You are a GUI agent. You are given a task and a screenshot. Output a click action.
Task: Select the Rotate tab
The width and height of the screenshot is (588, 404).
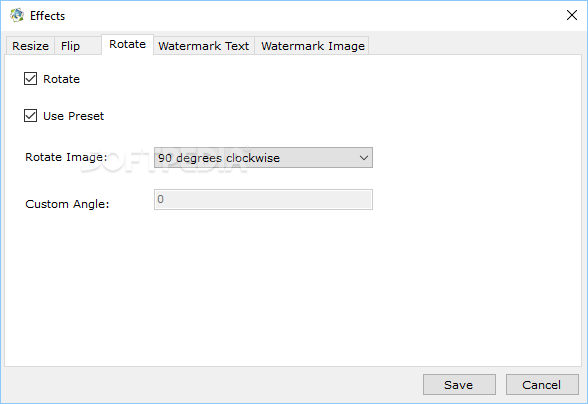coord(128,44)
